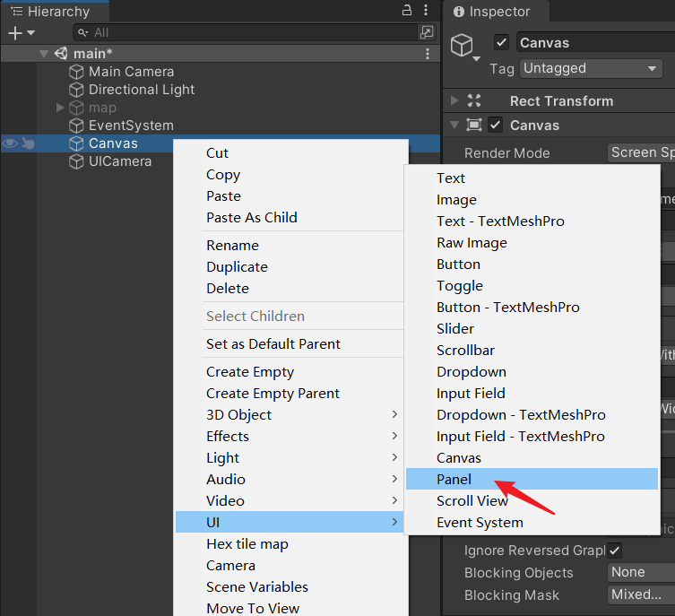The width and height of the screenshot is (675, 616).
Task: Expand the map object in Hierarchy
Action: click(60, 108)
